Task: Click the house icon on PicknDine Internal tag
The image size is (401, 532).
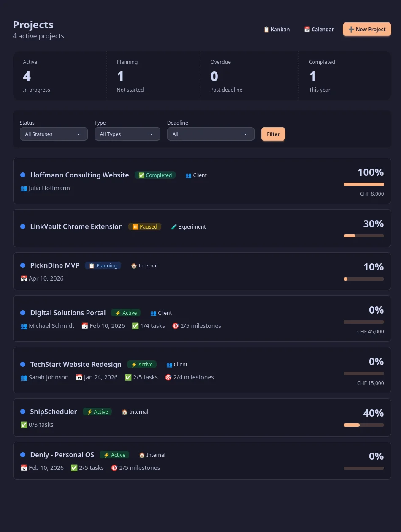Action: tap(134, 266)
